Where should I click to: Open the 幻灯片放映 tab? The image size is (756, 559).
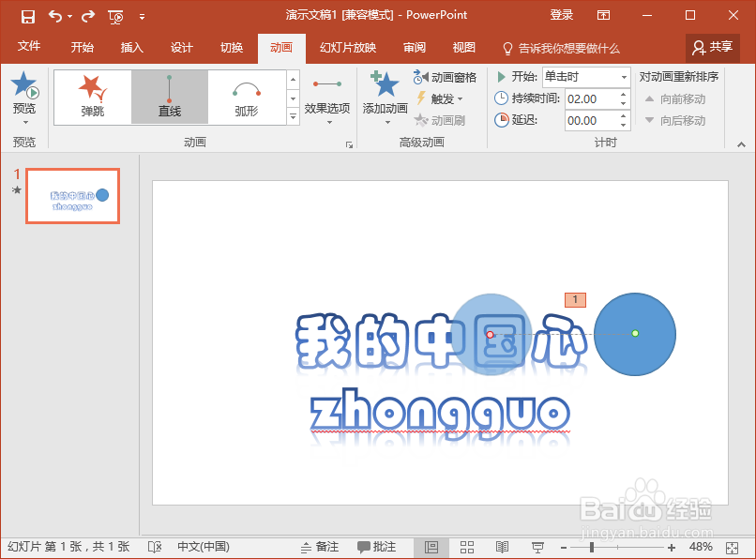click(x=348, y=47)
